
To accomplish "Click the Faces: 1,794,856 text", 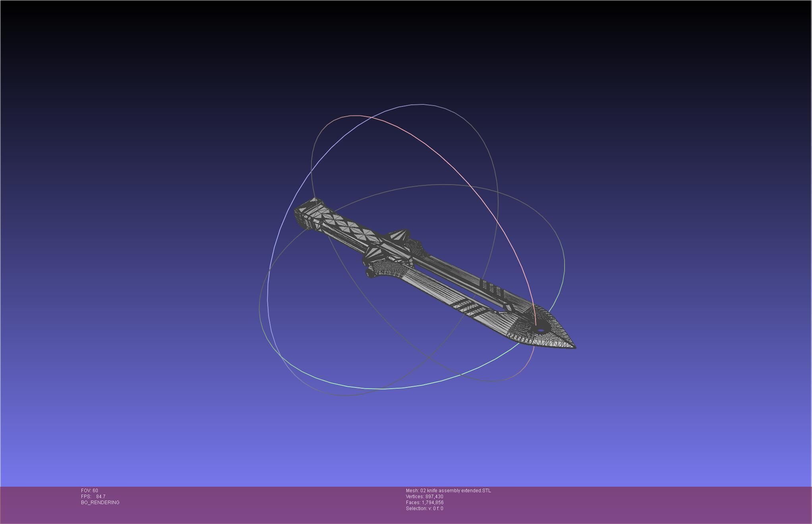I will pyautogui.click(x=425, y=503).
